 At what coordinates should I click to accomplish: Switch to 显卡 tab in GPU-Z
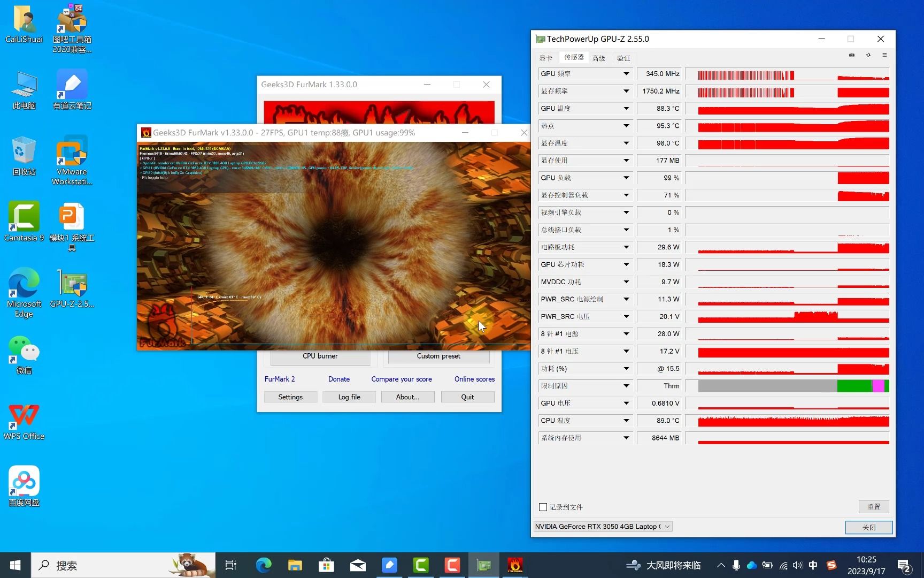[546, 58]
